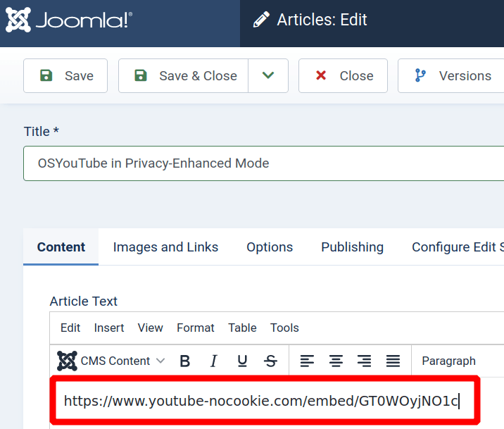504x429 pixels.
Task: Expand the CMS Content dropdown
Action: click(111, 361)
